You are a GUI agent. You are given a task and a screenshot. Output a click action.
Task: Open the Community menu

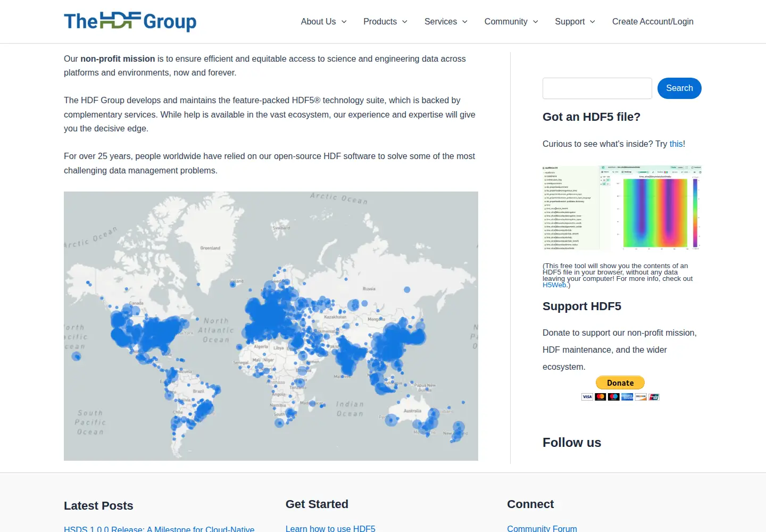(x=506, y=22)
